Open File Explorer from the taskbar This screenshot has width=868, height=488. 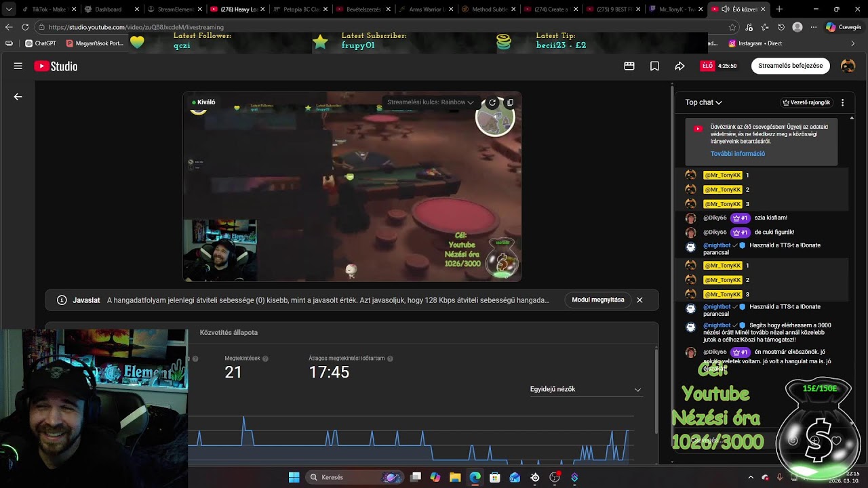[x=455, y=477]
